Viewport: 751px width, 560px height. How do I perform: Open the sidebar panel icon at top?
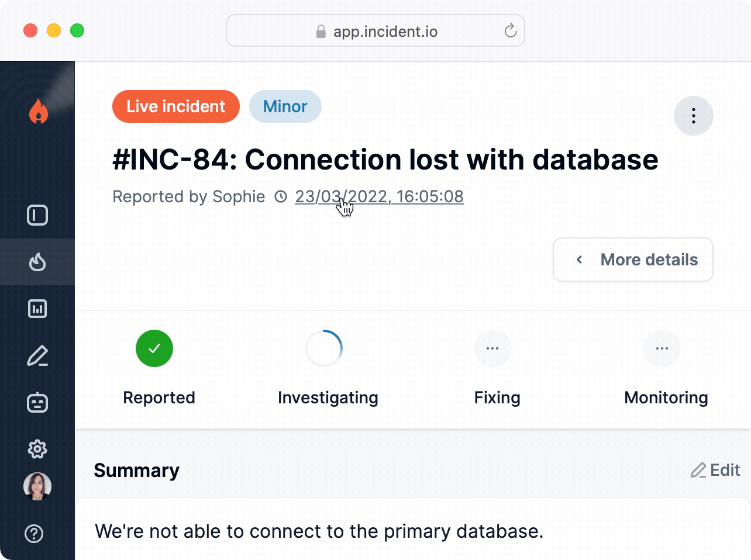tap(37, 215)
